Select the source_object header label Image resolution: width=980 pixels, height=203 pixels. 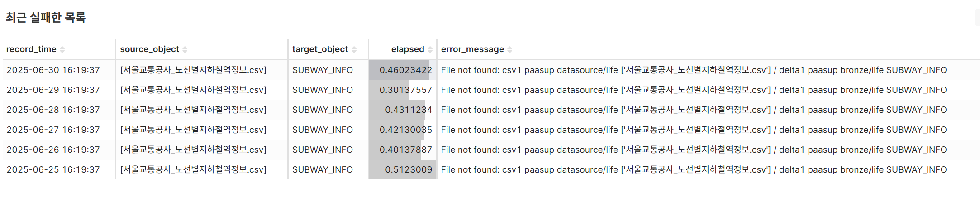(x=150, y=49)
